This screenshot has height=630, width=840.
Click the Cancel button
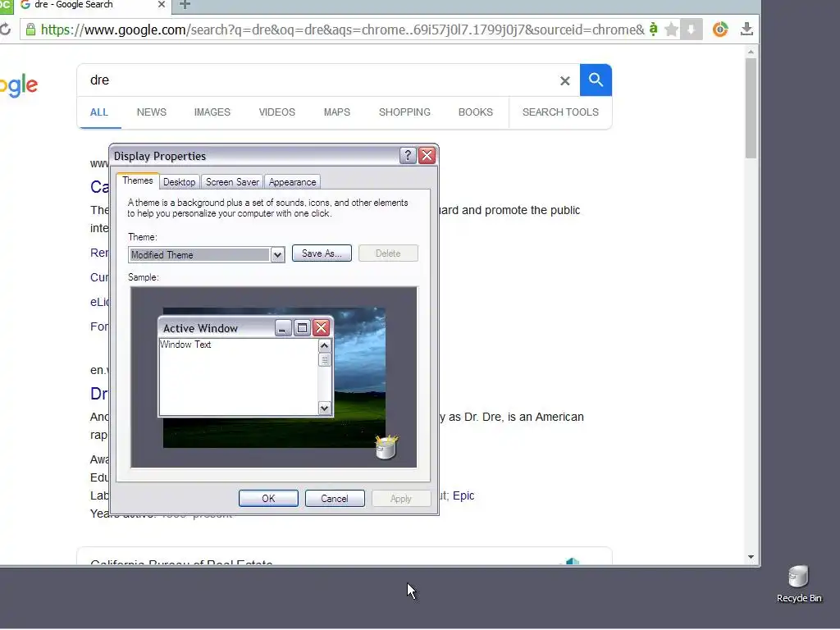pos(335,499)
